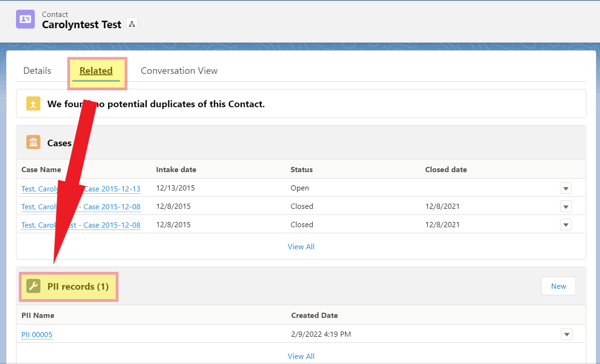Screen dimensions: 600x364
Task: Open actions dropdown for the middle case row
Action: coord(566,206)
